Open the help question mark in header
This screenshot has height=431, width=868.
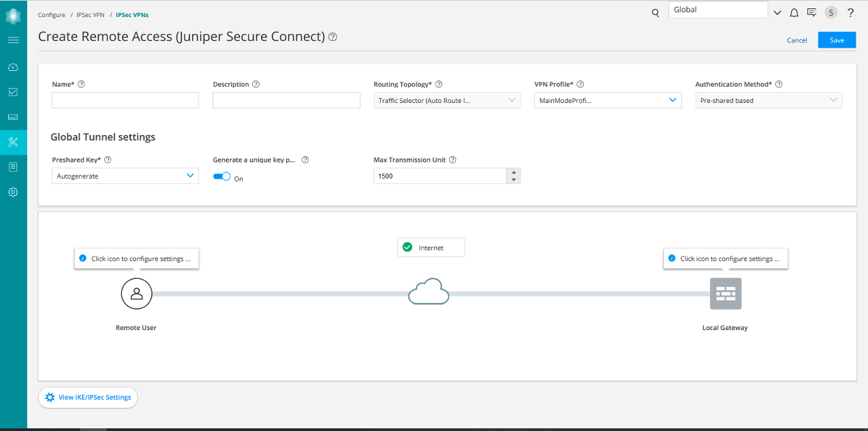(850, 12)
